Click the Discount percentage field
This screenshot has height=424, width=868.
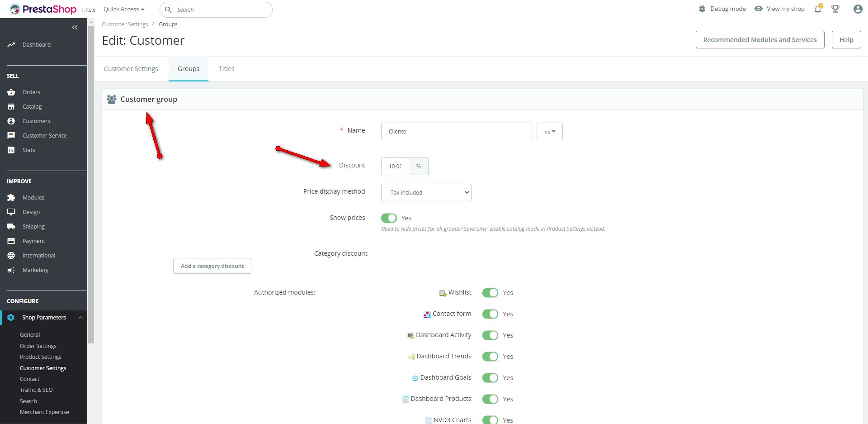pyautogui.click(x=395, y=167)
